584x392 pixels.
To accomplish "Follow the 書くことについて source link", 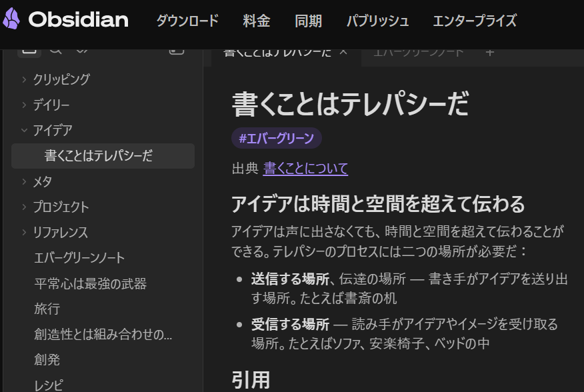I will coord(305,169).
